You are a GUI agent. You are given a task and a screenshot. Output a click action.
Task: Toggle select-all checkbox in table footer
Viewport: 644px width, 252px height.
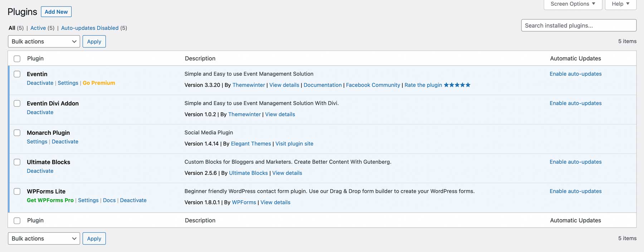coord(17,221)
